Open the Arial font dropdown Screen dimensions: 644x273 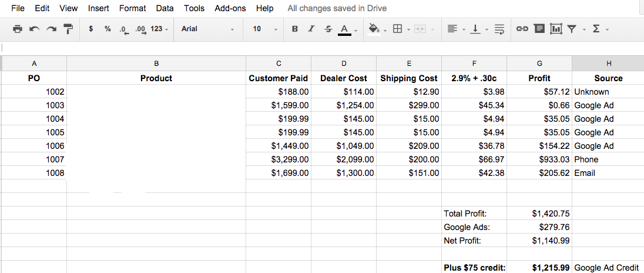(x=208, y=29)
